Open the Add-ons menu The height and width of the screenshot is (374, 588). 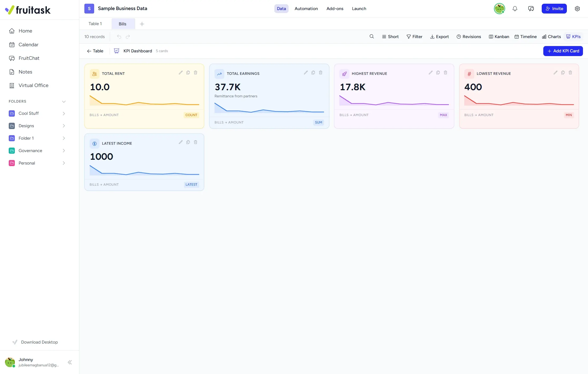coord(335,8)
